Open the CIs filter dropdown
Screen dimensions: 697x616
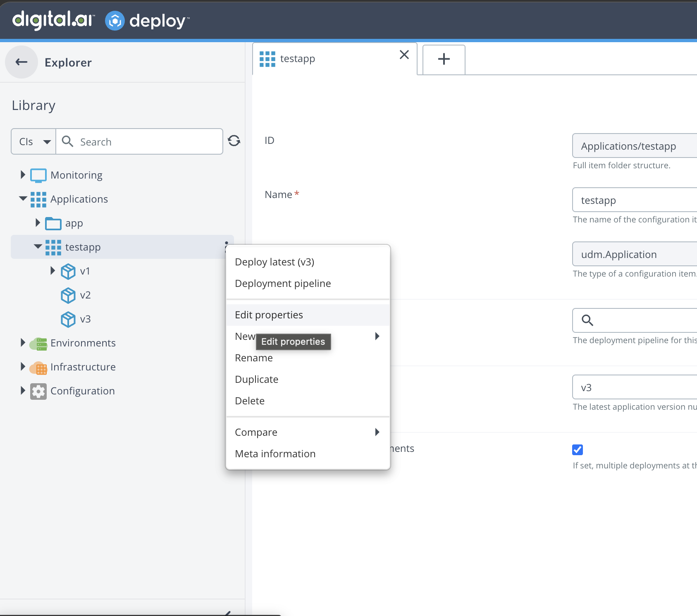click(x=33, y=142)
